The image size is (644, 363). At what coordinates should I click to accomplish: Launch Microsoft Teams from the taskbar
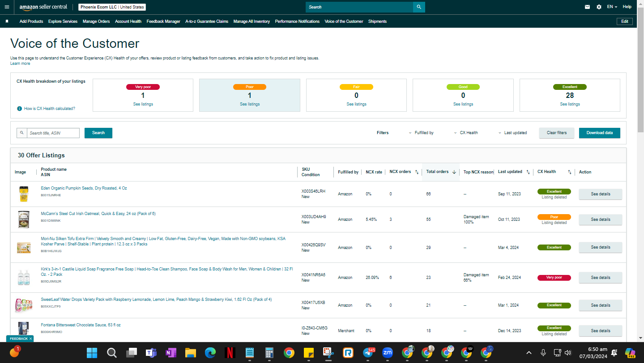151,353
